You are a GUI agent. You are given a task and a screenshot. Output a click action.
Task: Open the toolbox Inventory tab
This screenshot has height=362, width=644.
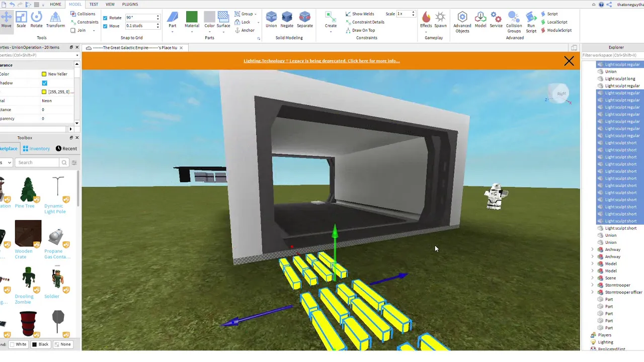36,148
